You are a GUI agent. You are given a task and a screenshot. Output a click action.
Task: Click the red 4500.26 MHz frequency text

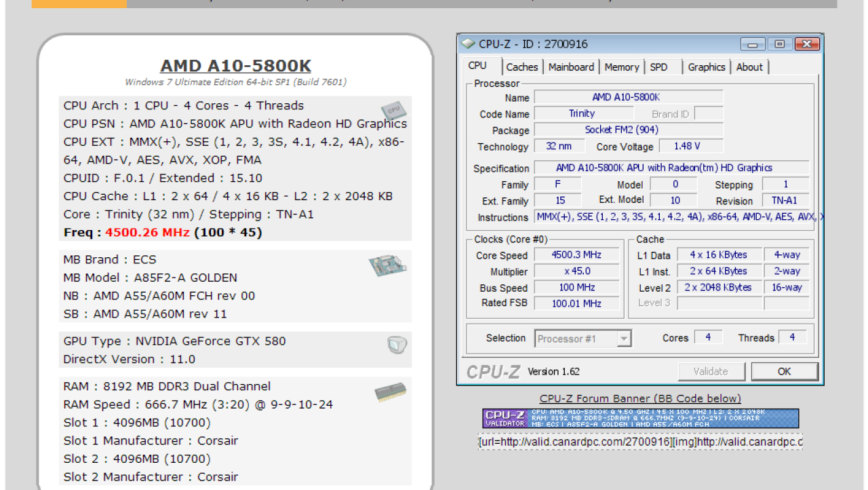[147, 232]
